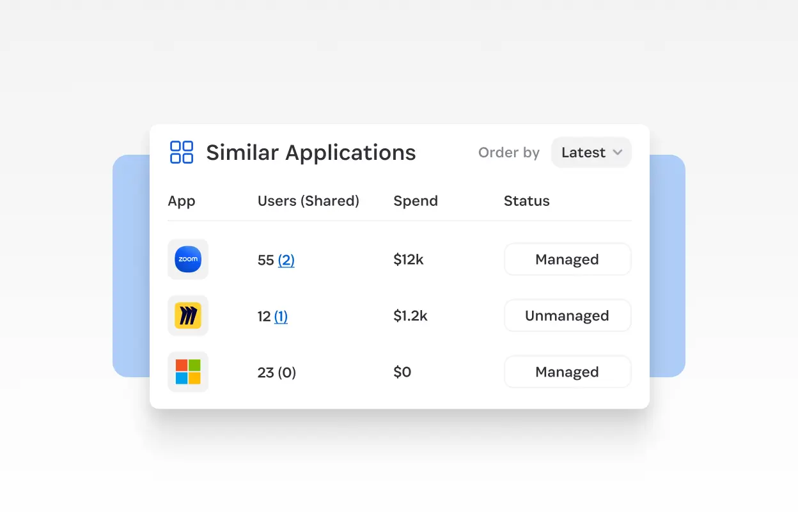798x532 pixels.
Task: Click the Users (Shared) column heading
Action: tap(308, 201)
